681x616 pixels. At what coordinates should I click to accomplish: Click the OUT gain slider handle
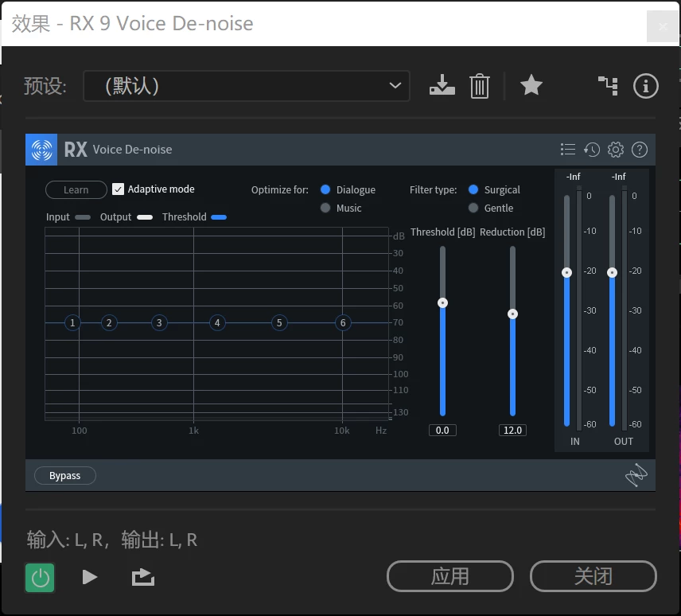tap(612, 272)
